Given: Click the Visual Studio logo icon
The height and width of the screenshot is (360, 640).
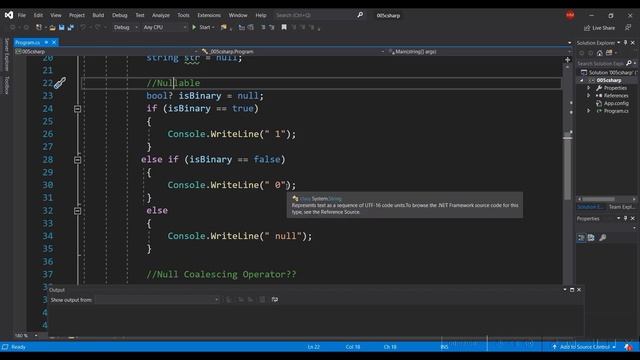Looking at the screenshot, I should (9, 15).
